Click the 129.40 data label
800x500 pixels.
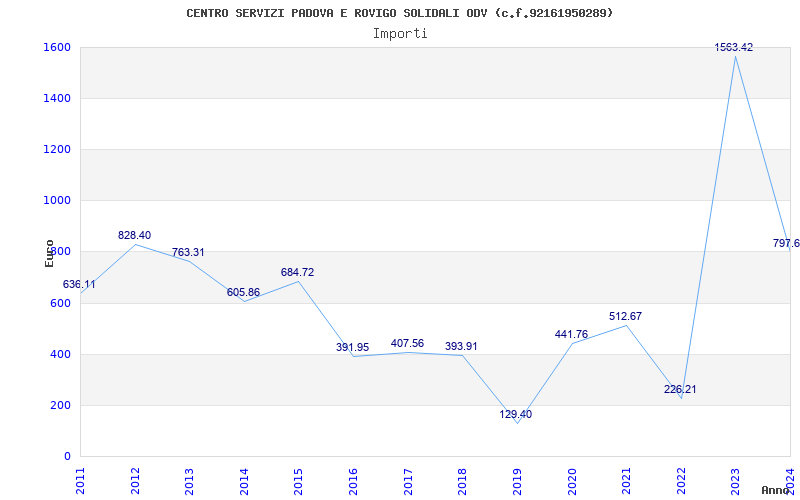515,414
